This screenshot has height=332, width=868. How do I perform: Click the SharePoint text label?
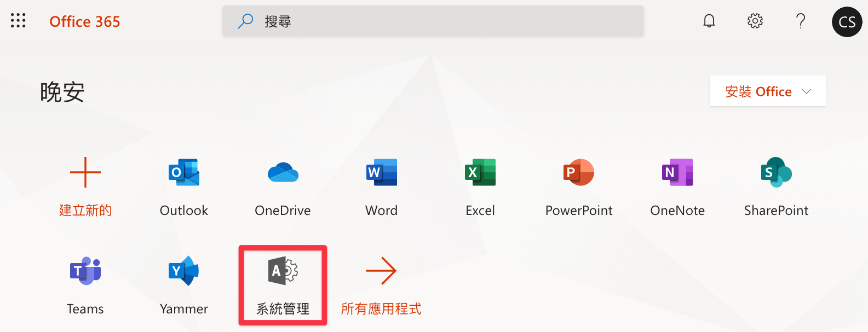coord(776,211)
